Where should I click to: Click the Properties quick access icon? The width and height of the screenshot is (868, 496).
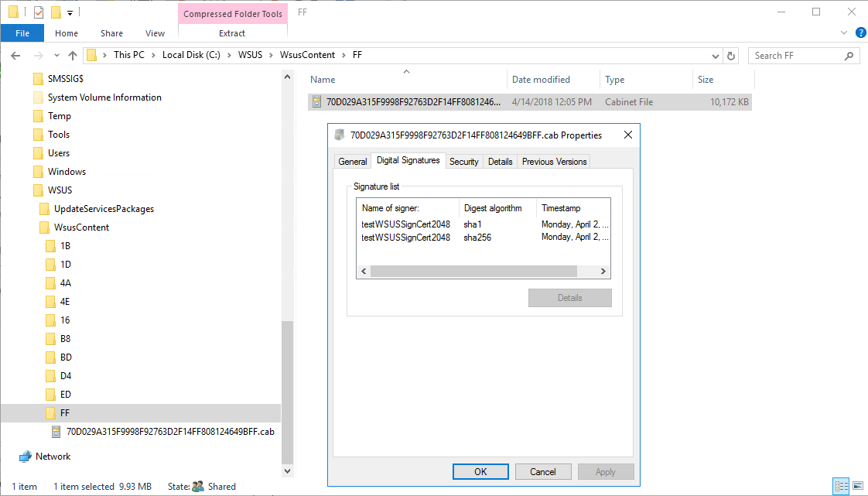tap(39, 12)
